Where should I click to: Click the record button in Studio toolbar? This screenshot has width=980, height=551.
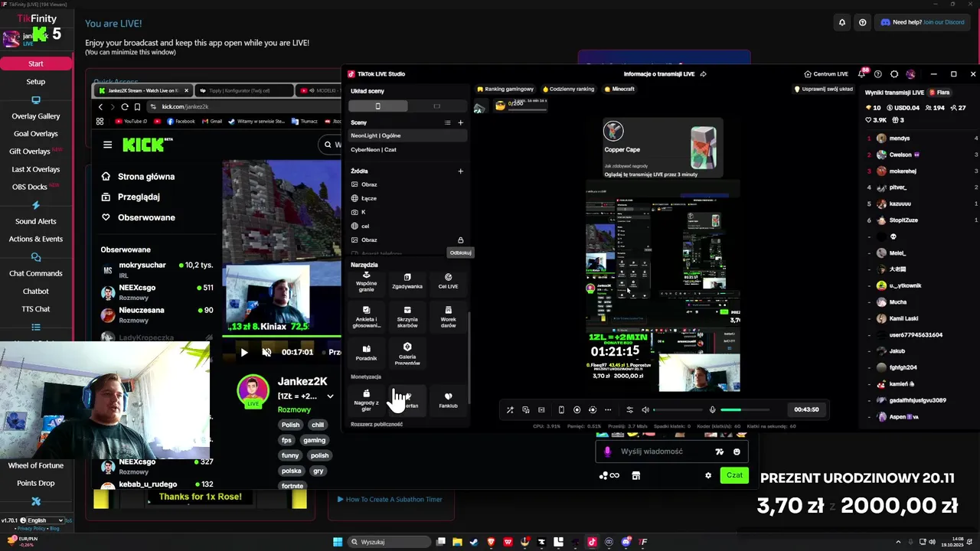(577, 409)
